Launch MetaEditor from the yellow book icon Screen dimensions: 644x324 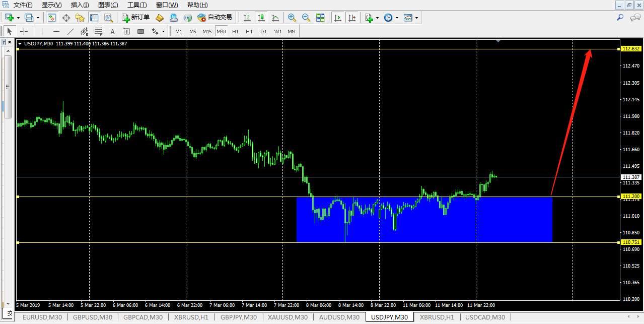[x=160, y=18]
